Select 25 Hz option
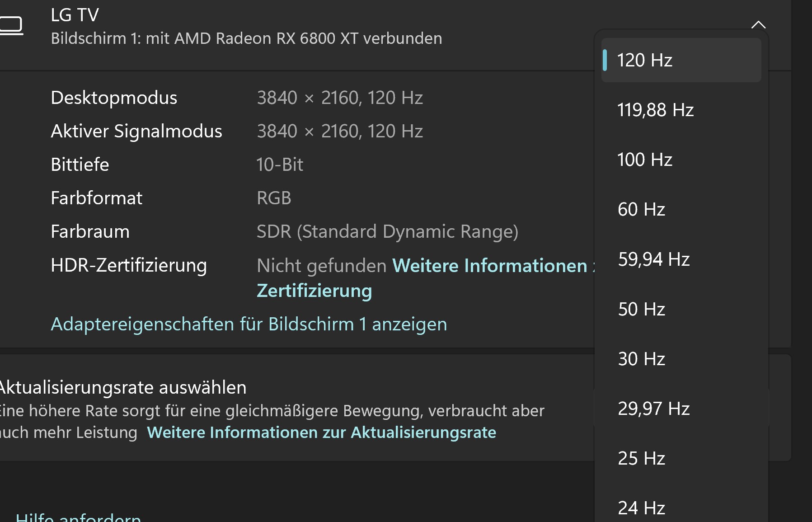The width and height of the screenshot is (812, 522). coord(642,458)
